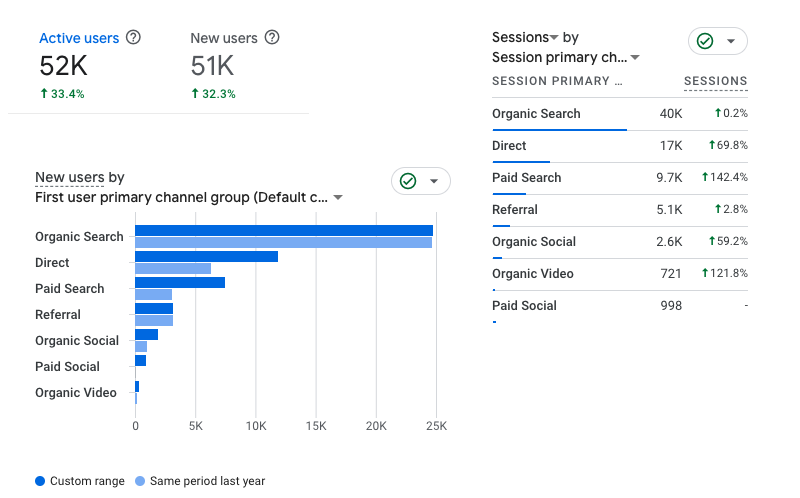The image size is (800, 498).
Task: Click the 17K sessions value
Action: click(670, 146)
